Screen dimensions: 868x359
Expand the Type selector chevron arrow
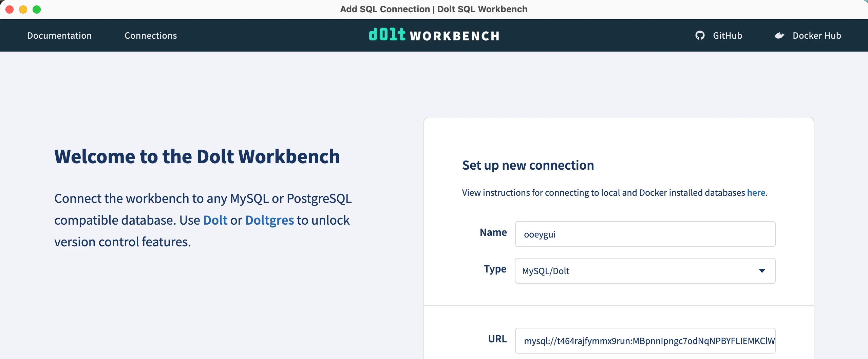coord(762,271)
